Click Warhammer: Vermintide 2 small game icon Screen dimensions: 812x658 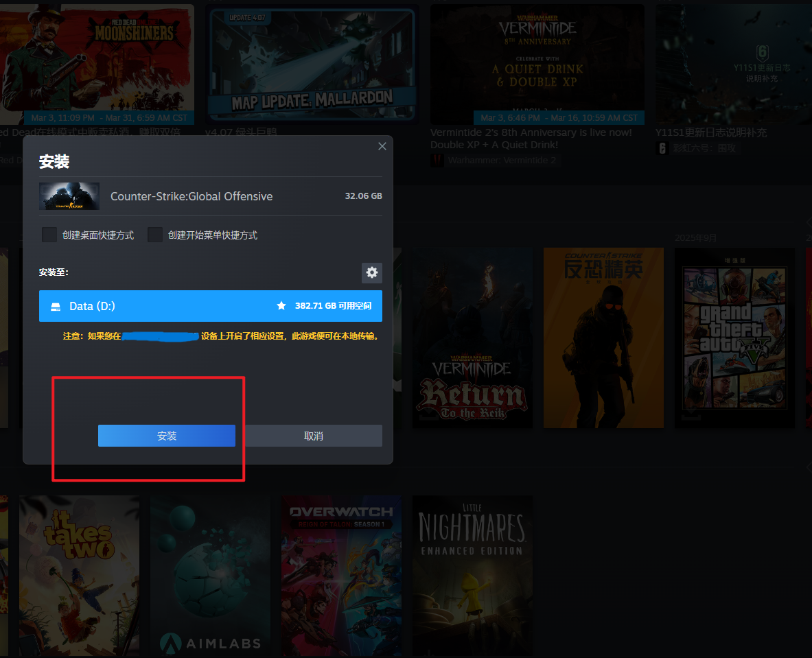(437, 161)
